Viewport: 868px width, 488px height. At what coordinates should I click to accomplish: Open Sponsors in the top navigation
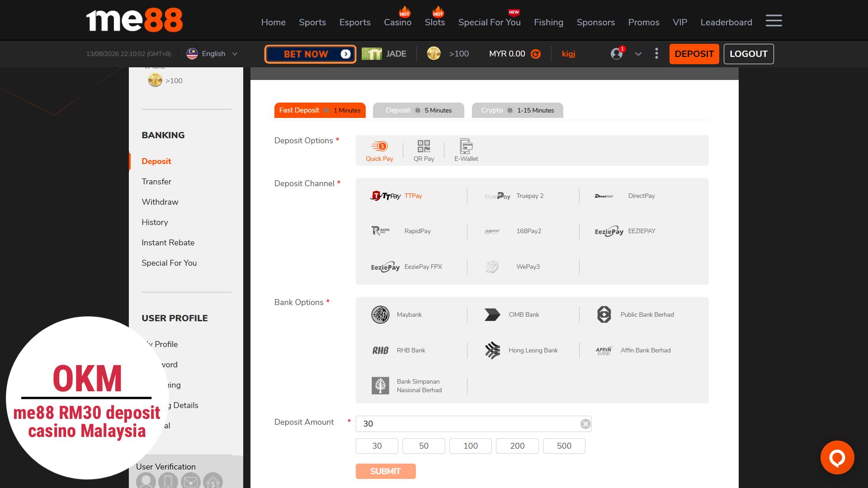coord(596,22)
